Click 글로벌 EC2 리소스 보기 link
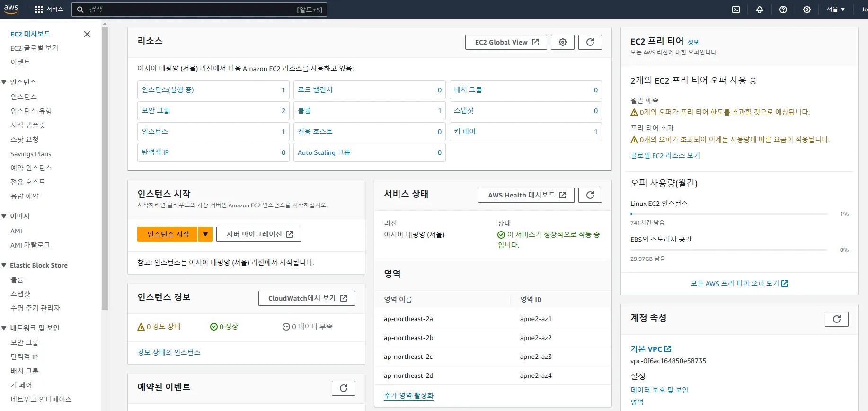The width and height of the screenshot is (868, 411). click(665, 156)
